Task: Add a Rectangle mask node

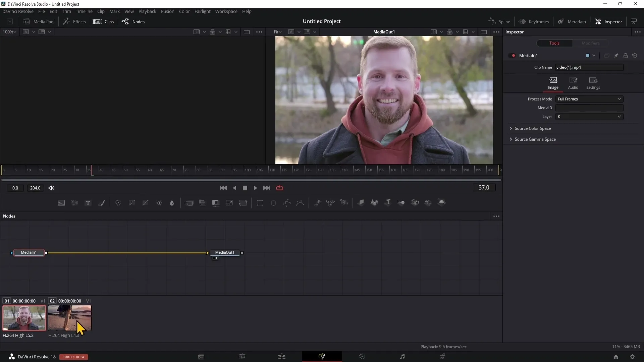Action: (260, 203)
